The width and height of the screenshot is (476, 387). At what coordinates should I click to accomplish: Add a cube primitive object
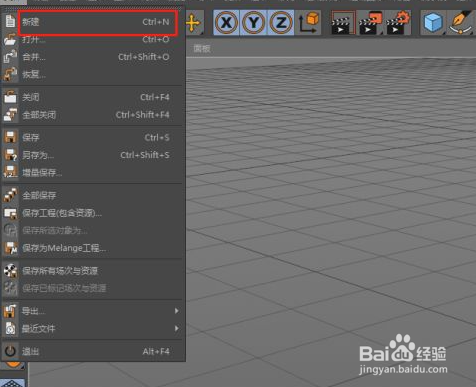click(x=433, y=23)
